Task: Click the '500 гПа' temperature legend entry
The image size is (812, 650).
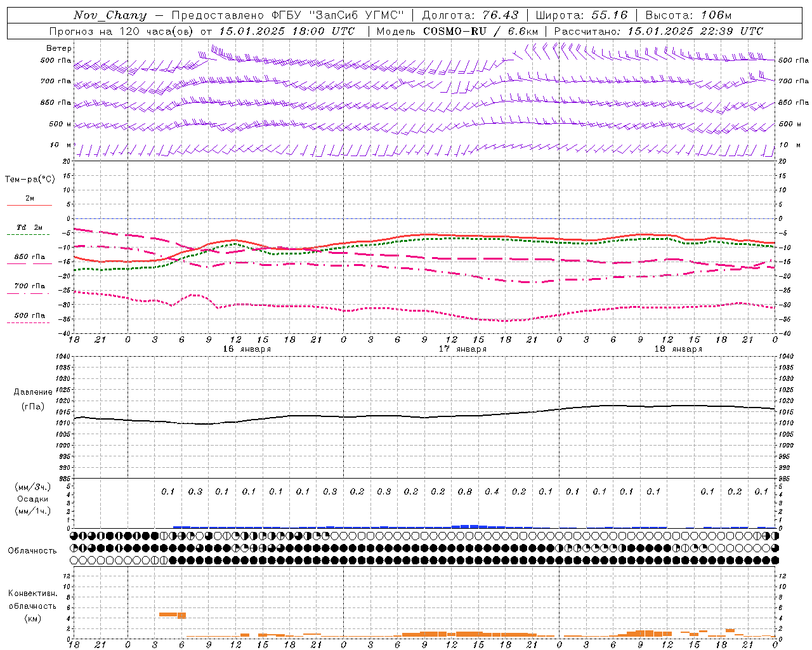Action: [30, 315]
